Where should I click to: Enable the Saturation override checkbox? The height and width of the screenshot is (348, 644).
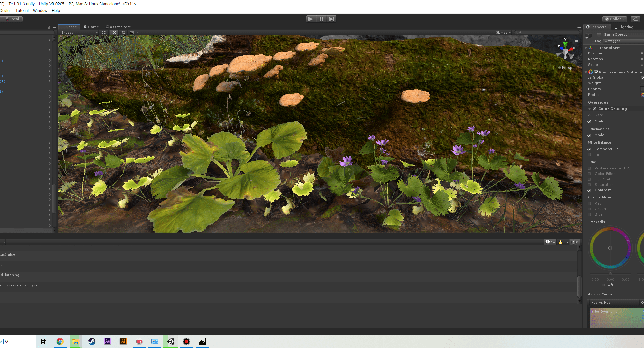(x=589, y=185)
